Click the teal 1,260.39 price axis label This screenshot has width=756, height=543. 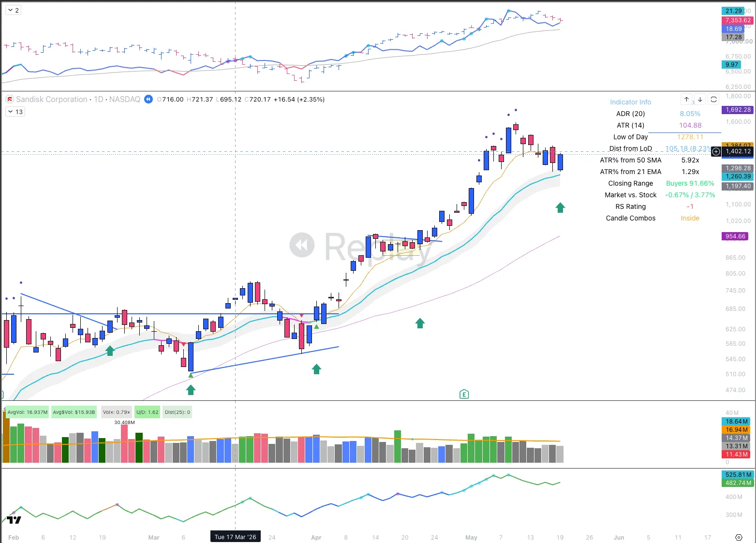click(738, 176)
